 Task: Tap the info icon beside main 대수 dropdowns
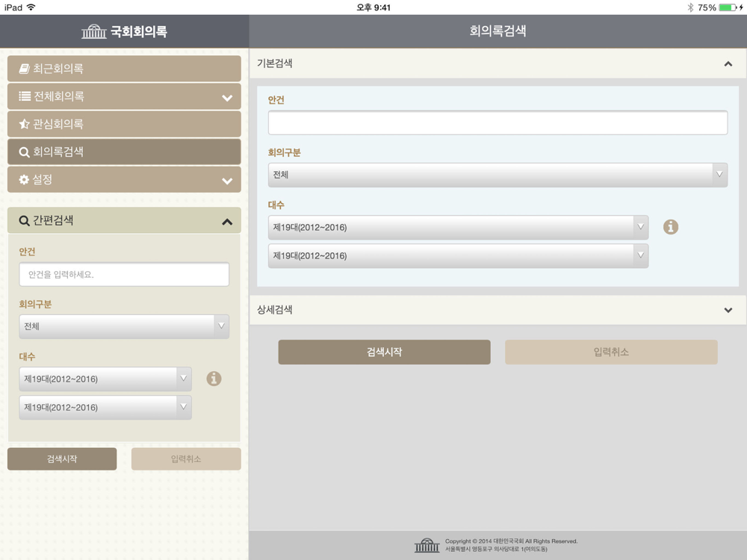point(671,227)
